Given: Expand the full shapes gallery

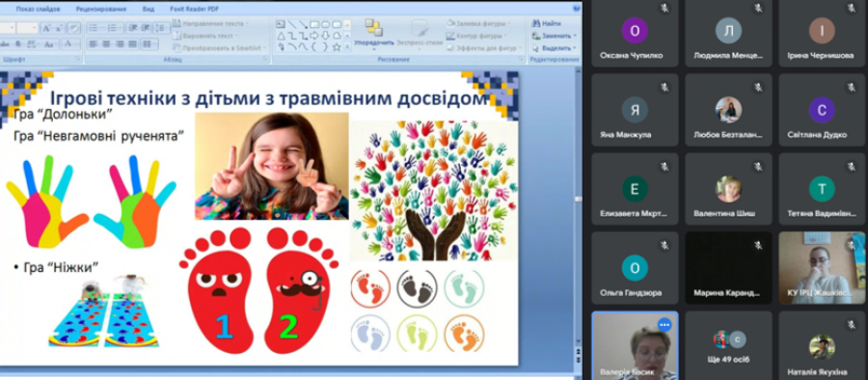Looking at the screenshot, I should pyautogui.click(x=347, y=47).
